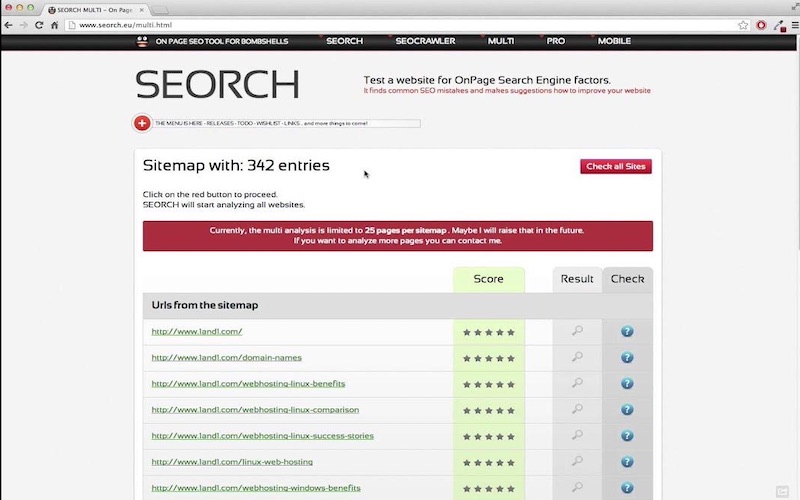This screenshot has width=800, height=500.
Task: Click the browser back arrow
Action: [x=9, y=25]
